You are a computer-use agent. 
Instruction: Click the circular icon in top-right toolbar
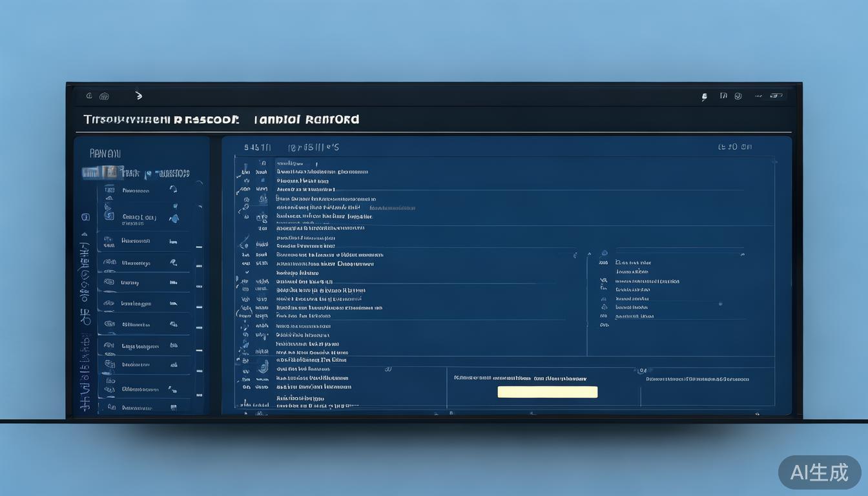coord(738,96)
